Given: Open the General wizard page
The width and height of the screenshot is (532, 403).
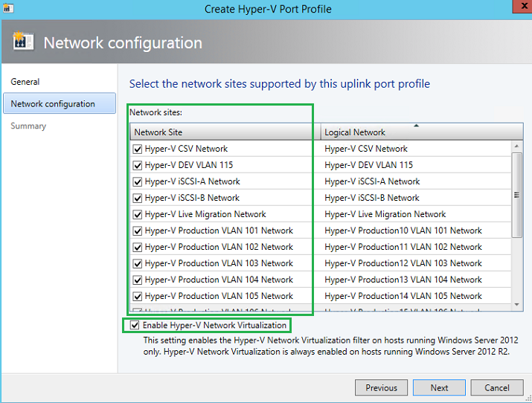Looking at the screenshot, I should click(x=25, y=82).
